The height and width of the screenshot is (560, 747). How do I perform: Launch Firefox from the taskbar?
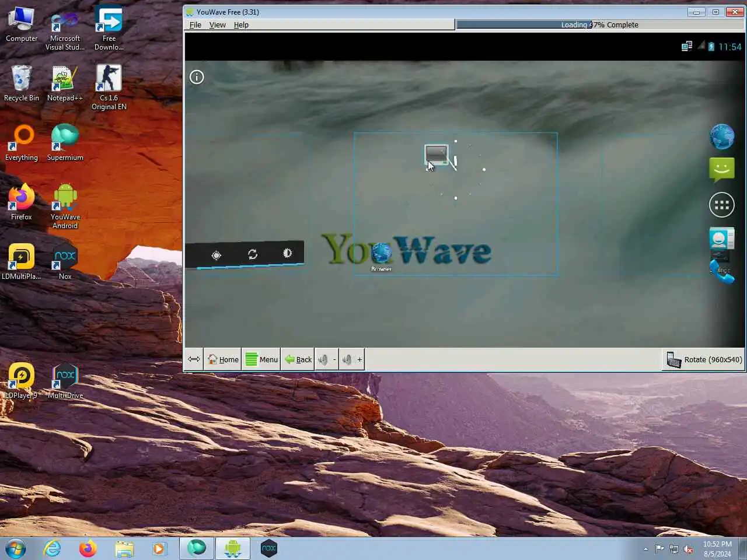point(88,548)
